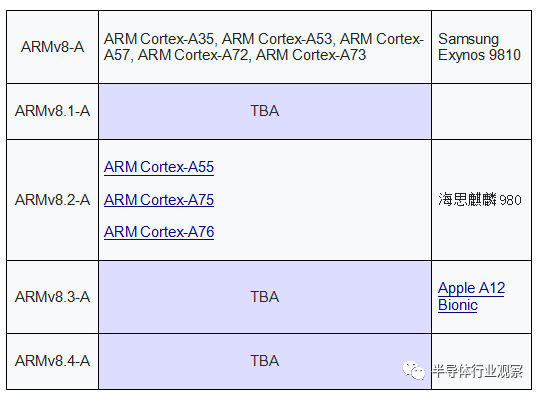Viewport: 539px width, 395px height.
Task: Click the ARM Cortex-A72 text in first row
Action: [x=192, y=55]
